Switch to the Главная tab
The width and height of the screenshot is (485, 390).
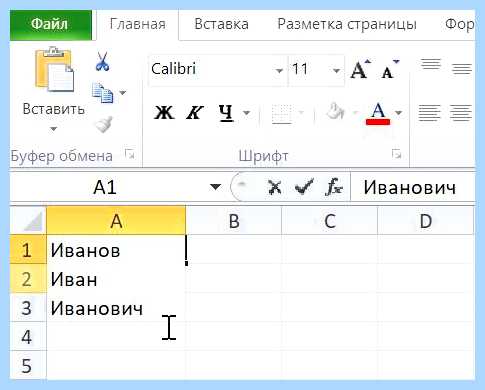[138, 24]
